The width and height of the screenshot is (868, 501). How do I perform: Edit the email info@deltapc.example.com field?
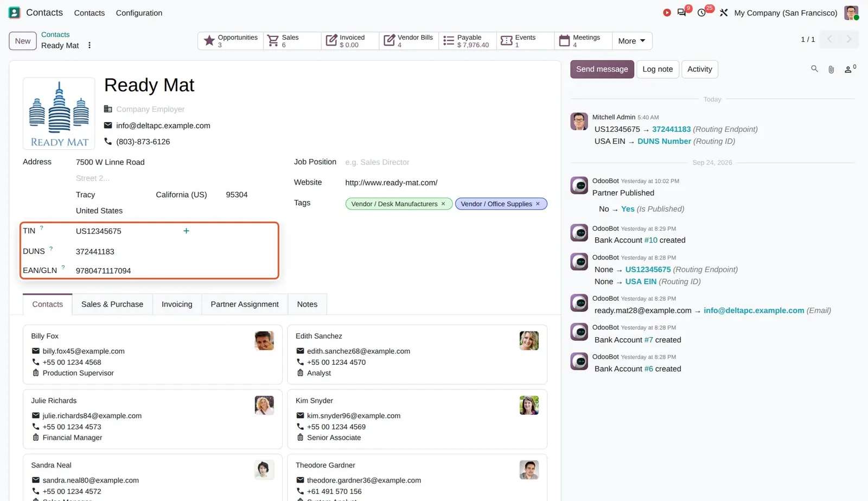click(163, 125)
